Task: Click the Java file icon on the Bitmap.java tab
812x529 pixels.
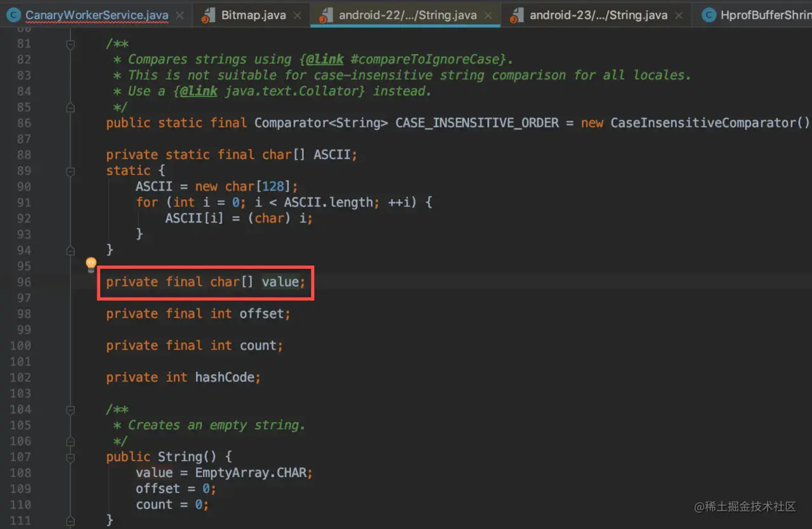Action: [208, 15]
